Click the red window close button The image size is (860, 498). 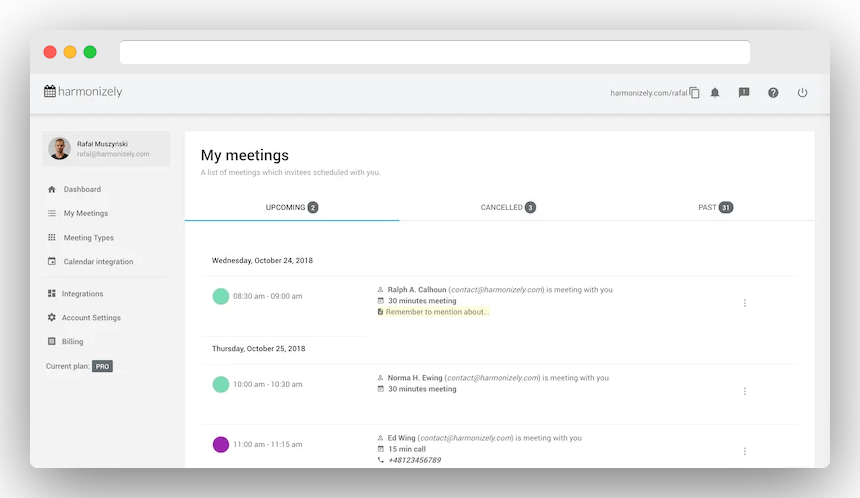pos(50,52)
